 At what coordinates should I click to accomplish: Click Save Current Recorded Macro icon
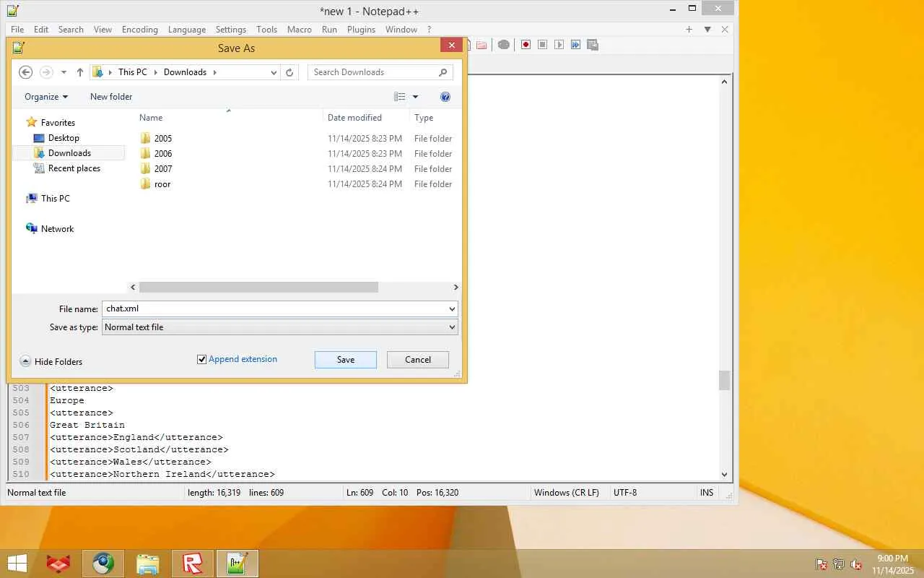pos(593,45)
